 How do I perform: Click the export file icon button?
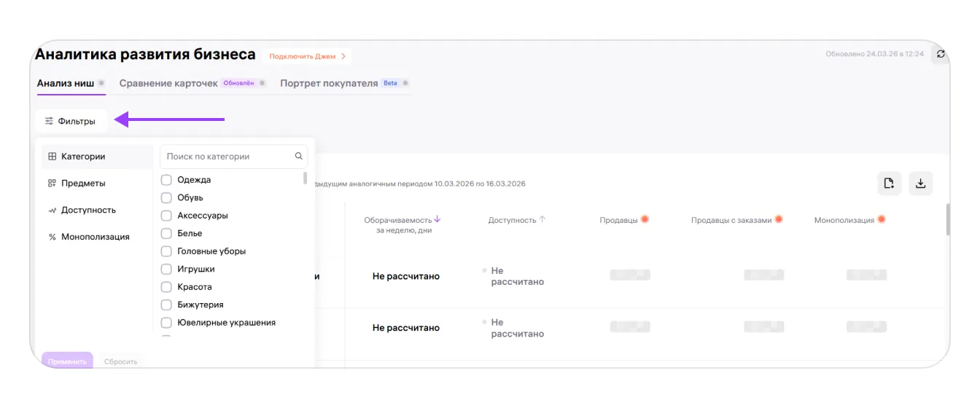tap(889, 184)
